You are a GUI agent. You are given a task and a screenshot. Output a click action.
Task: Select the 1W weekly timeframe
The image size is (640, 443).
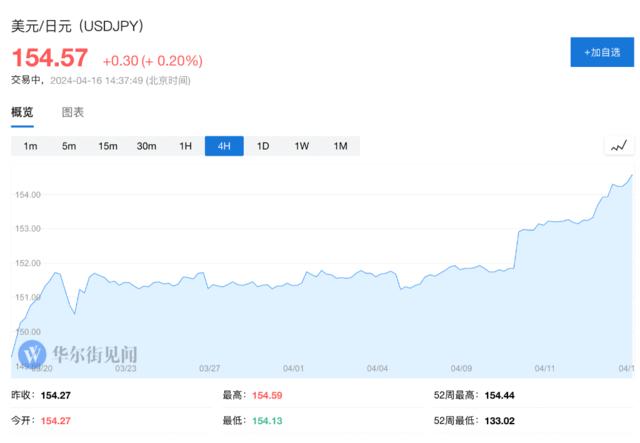[x=302, y=146]
